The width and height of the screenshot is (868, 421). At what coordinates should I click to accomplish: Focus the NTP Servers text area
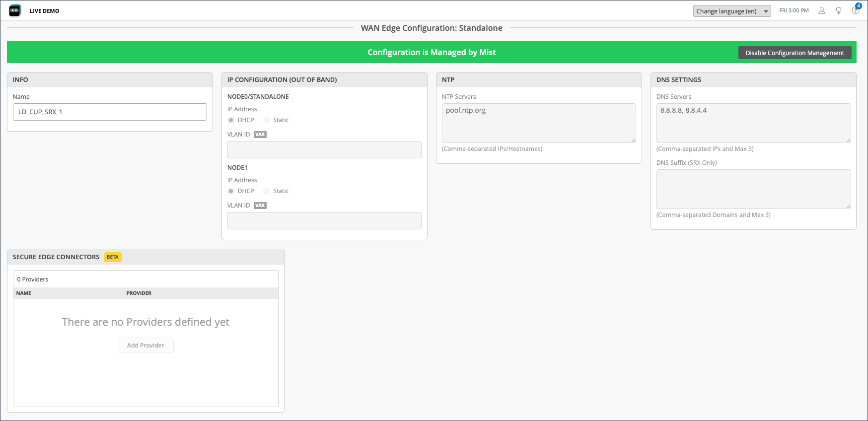539,123
